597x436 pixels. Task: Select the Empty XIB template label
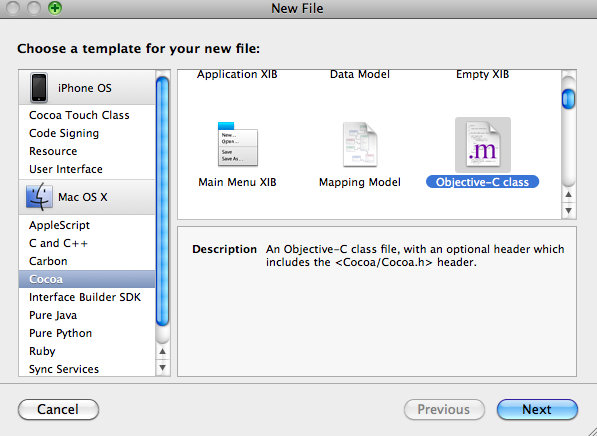[482, 74]
